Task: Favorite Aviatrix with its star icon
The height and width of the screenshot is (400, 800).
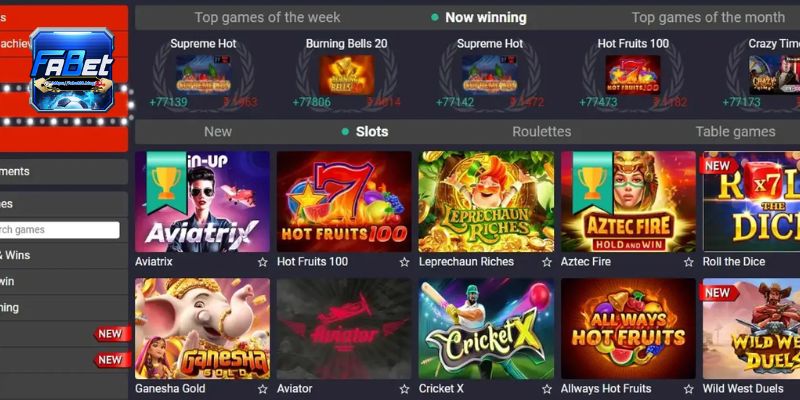Action: pos(262,262)
